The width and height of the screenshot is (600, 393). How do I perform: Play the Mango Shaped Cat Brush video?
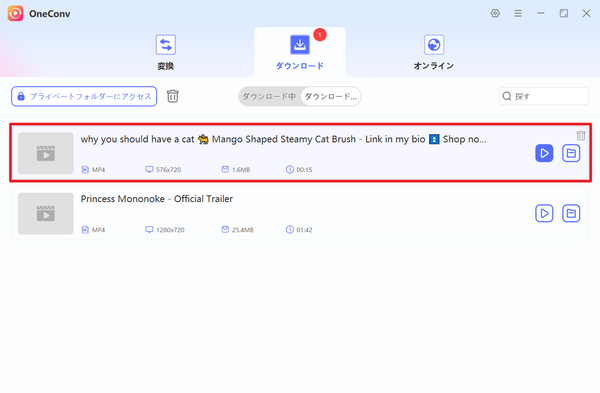pos(544,153)
